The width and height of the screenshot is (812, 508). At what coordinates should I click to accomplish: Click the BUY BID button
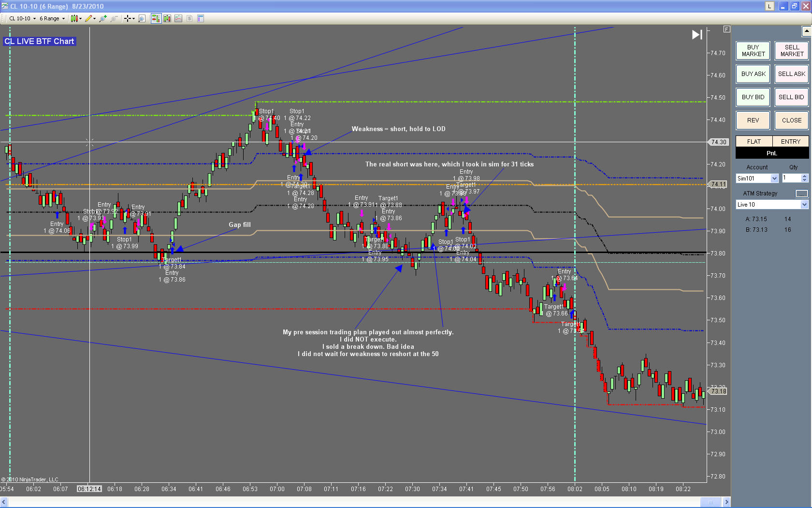tap(753, 97)
